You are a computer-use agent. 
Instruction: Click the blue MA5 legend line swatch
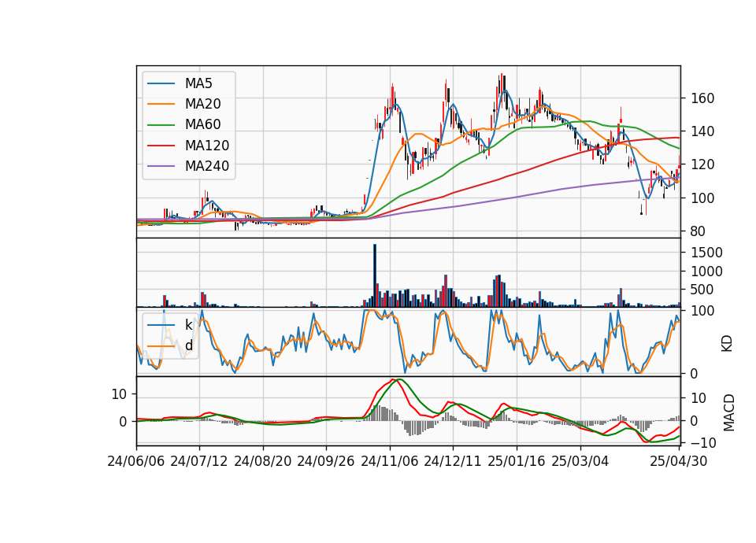pyautogui.click(x=161, y=84)
